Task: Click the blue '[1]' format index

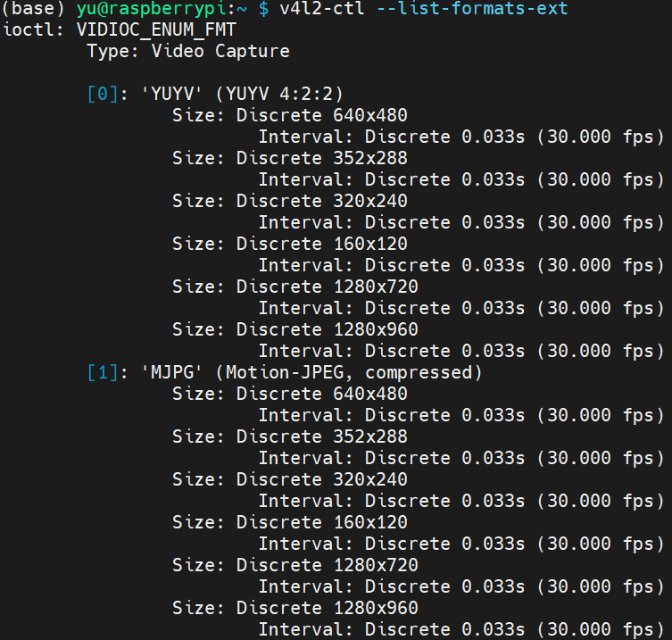Action: pos(103,372)
